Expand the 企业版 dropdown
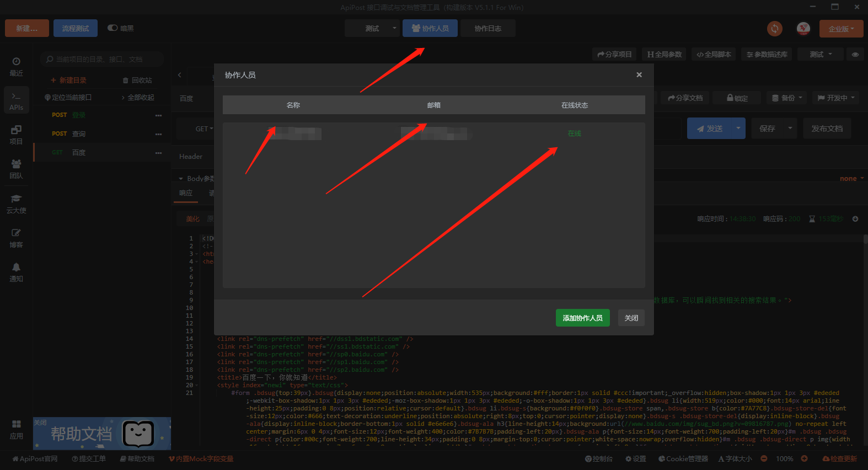Screen dimensions: 868x470 point(841,29)
